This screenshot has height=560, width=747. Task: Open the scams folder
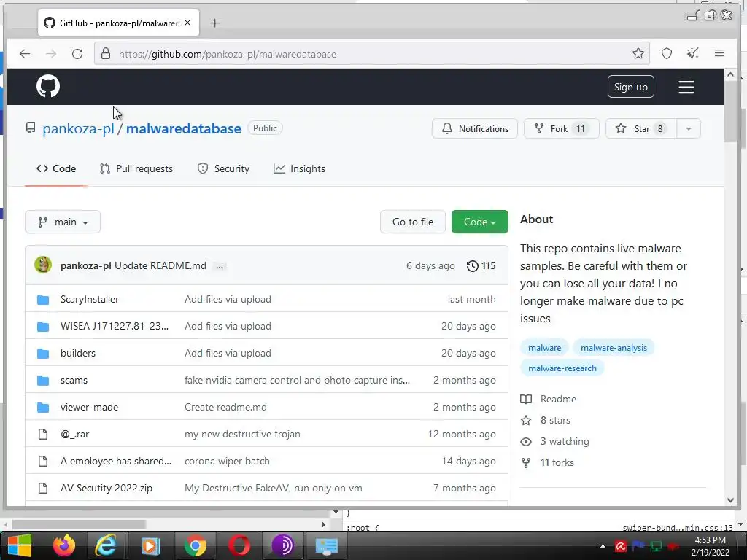(74, 380)
